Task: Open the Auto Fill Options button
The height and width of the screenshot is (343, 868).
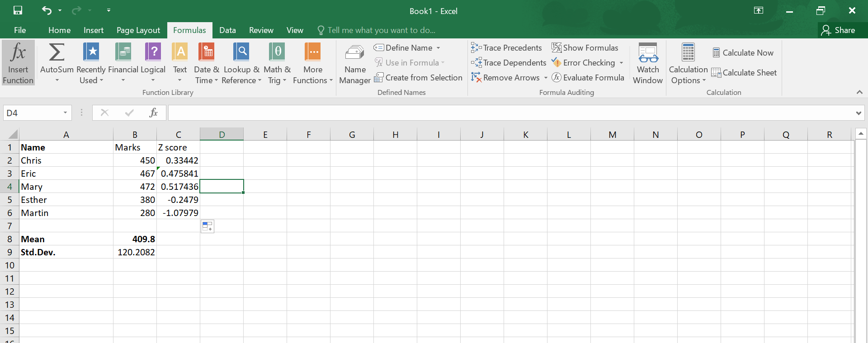Action: [207, 226]
